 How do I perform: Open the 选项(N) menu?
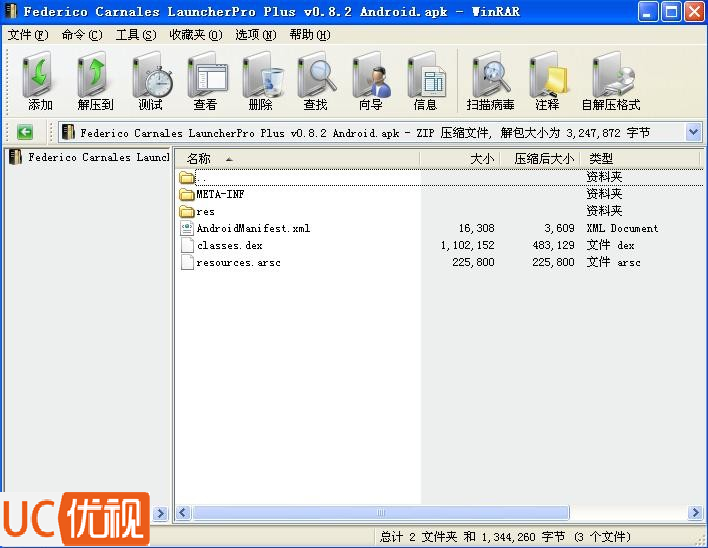coord(256,35)
